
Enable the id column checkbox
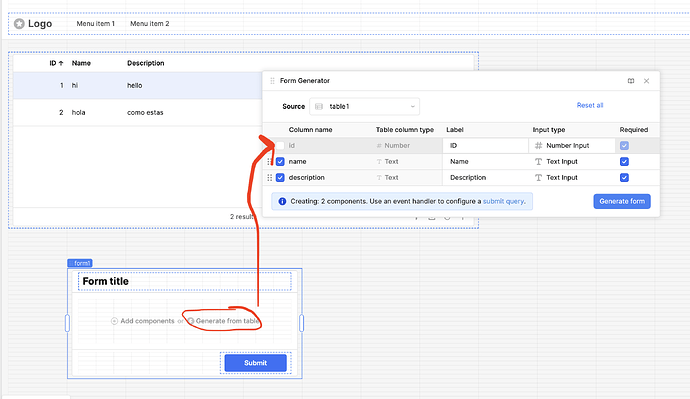pos(280,146)
